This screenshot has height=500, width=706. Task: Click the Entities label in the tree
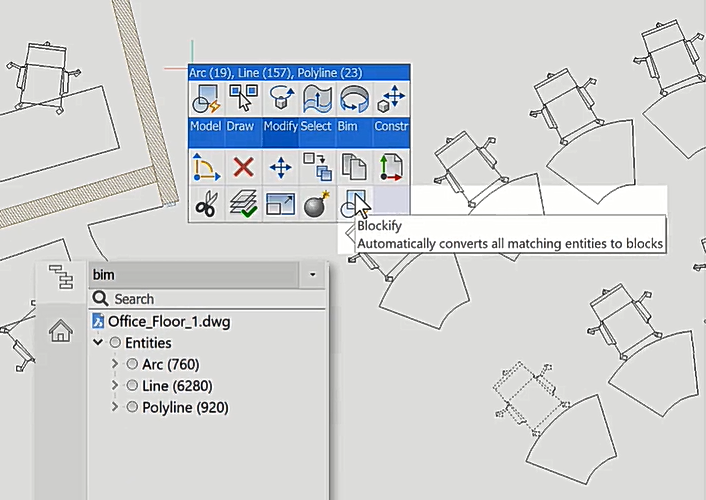pos(148,343)
